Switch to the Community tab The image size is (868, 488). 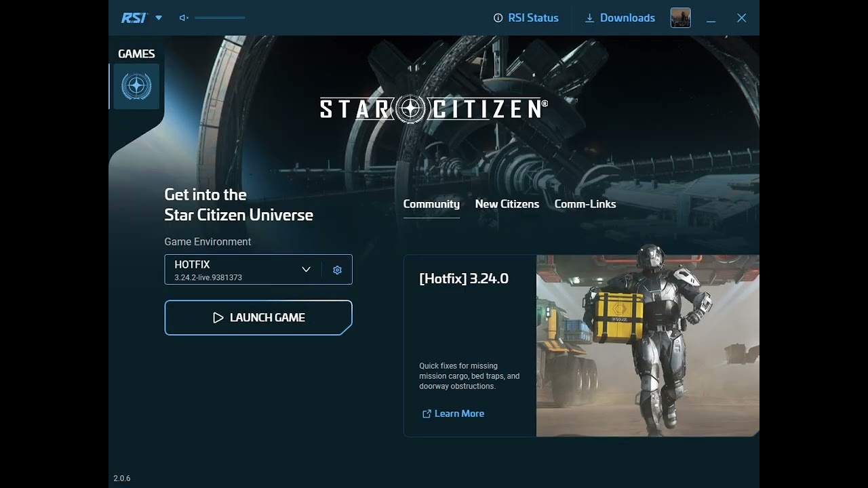click(431, 204)
